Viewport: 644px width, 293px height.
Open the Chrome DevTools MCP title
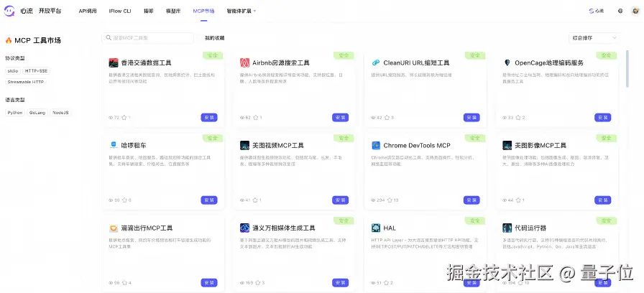(417, 145)
